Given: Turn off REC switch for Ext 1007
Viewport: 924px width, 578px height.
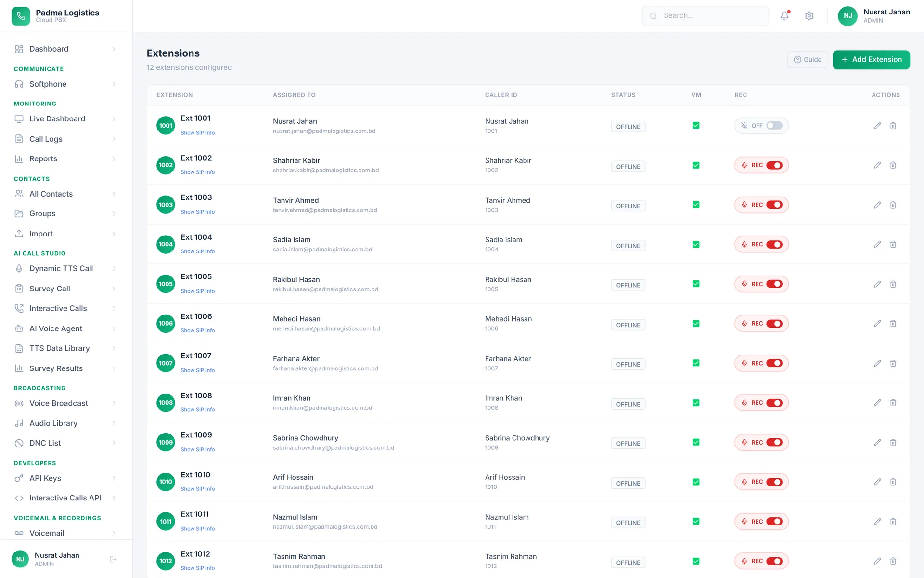Looking at the screenshot, I should [x=774, y=363].
